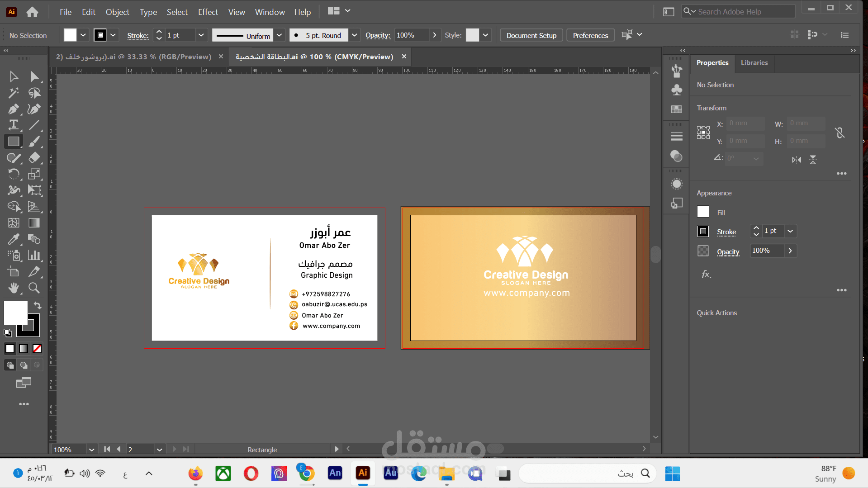The image size is (868, 488).
Task: Select the Direct Selection tool
Action: pos(34,76)
